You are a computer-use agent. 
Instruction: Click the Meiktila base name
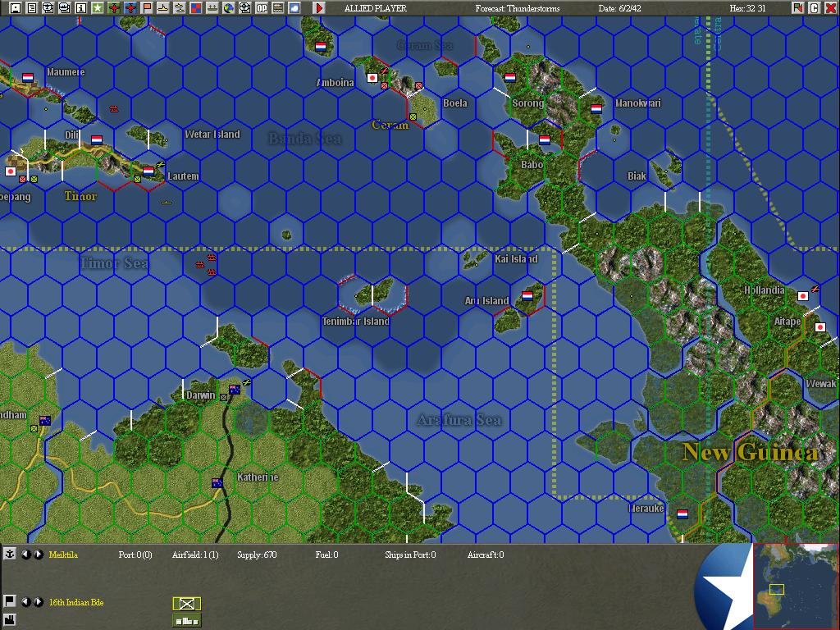coord(63,555)
